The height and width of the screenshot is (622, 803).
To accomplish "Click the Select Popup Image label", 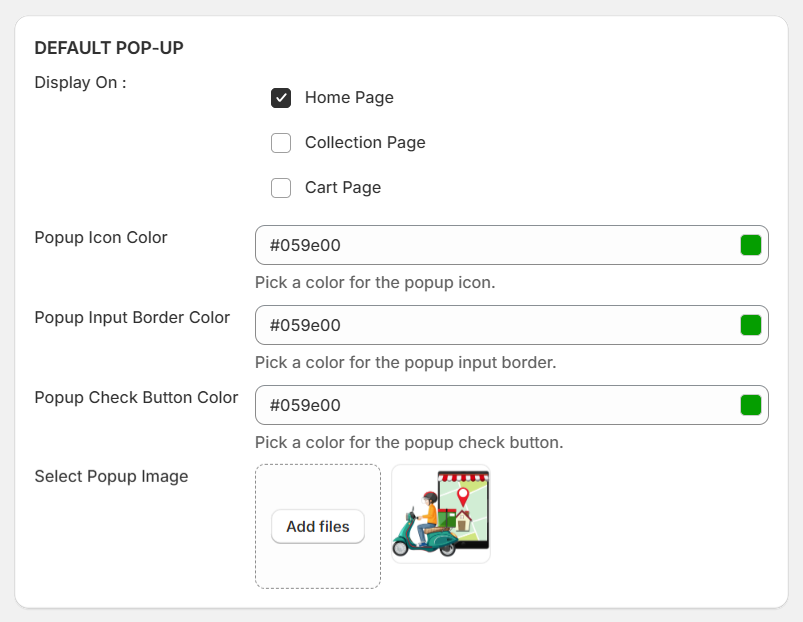I will coord(111,476).
